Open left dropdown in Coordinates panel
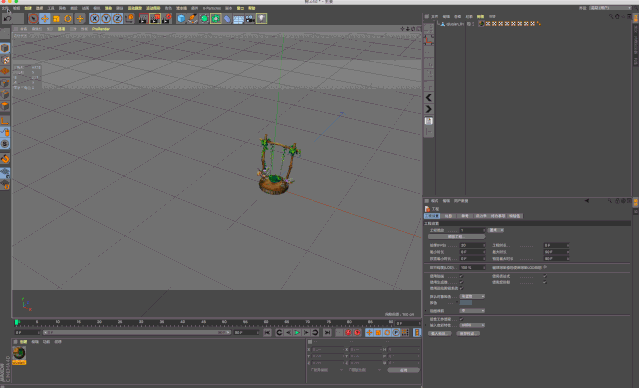639x388 pixels. pos(326,370)
